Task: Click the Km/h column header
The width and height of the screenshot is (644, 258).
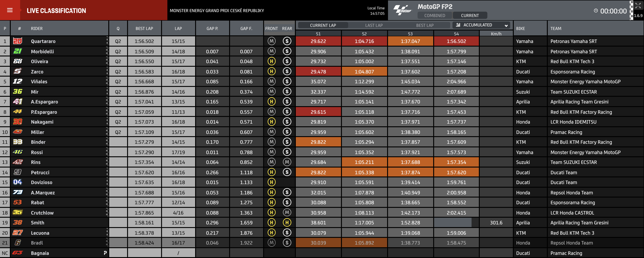Action: 496,34
